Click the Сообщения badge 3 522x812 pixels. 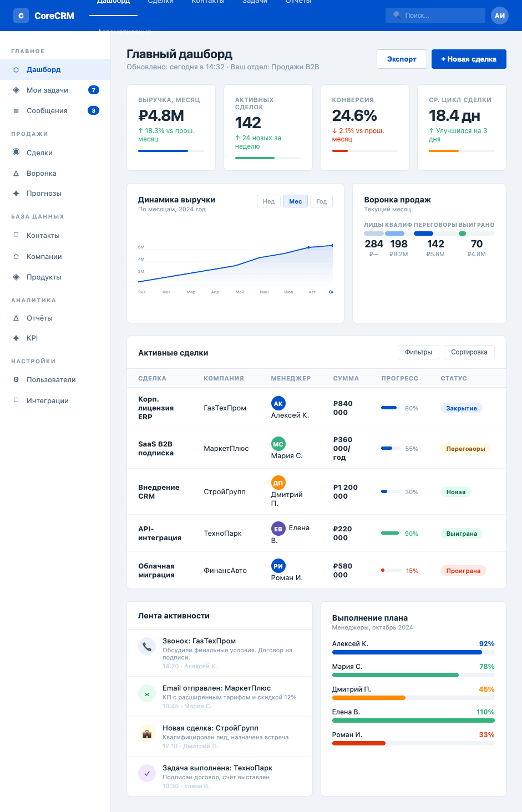pyautogui.click(x=94, y=110)
